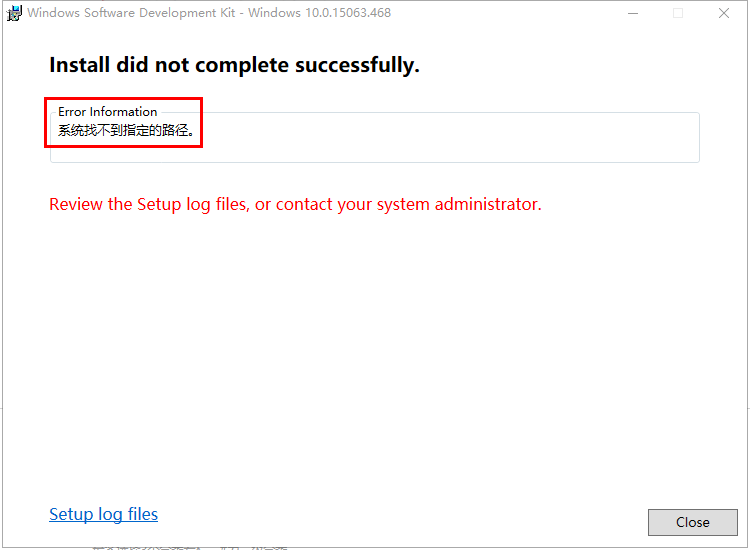Select the "Install did not complete successfully" heading
This screenshot has height=550, width=750.
click(234, 65)
